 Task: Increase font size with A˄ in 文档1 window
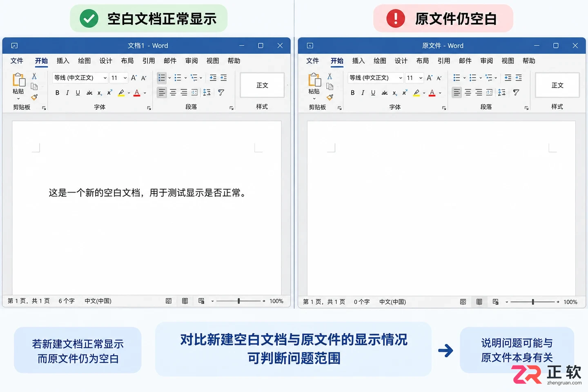click(x=134, y=78)
